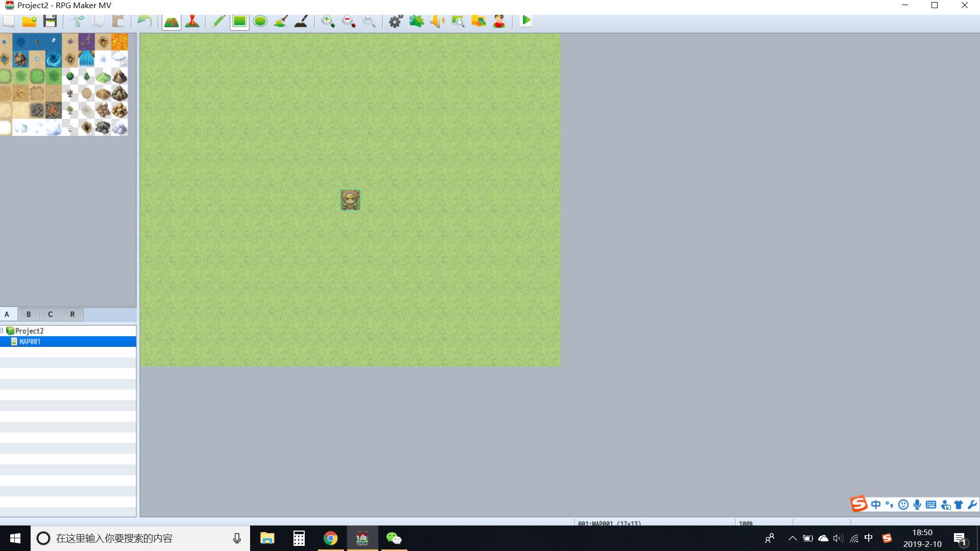Click the Paste clipboard icon

118,21
